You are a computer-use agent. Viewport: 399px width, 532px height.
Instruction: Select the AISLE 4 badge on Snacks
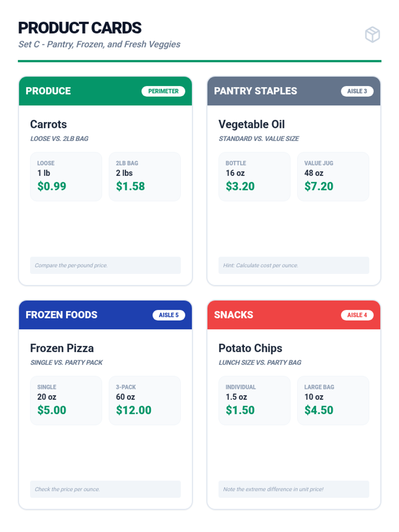[x=357, y=315]
